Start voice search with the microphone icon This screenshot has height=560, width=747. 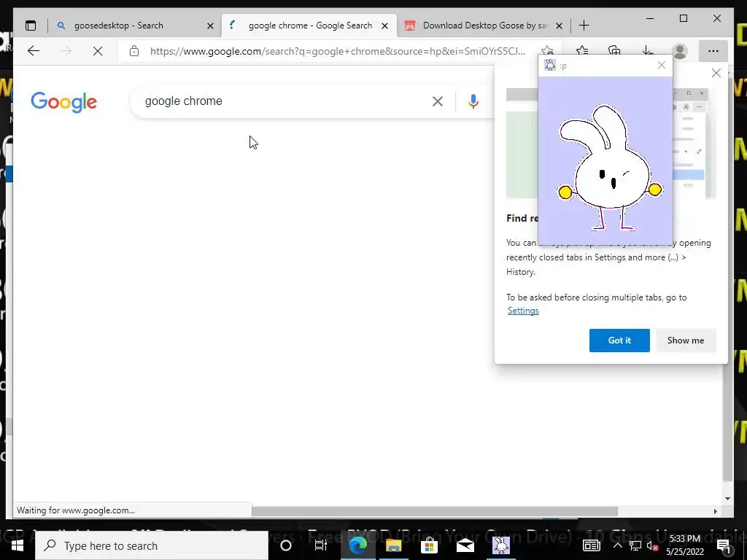(x=473, y=101)
